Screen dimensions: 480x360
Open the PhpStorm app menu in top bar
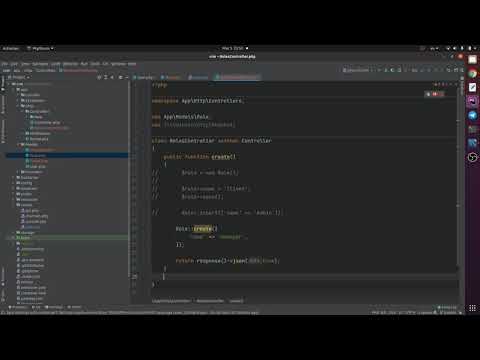tap(40, 48)
